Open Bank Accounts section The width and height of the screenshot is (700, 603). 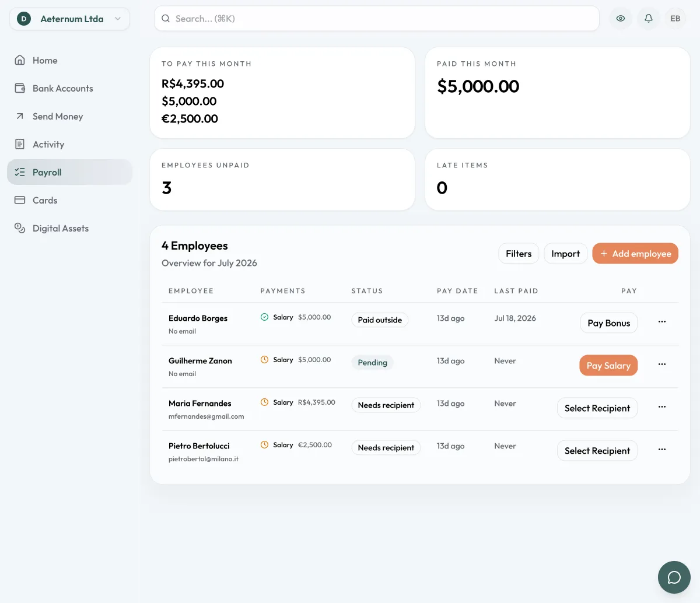click(70, 88)
